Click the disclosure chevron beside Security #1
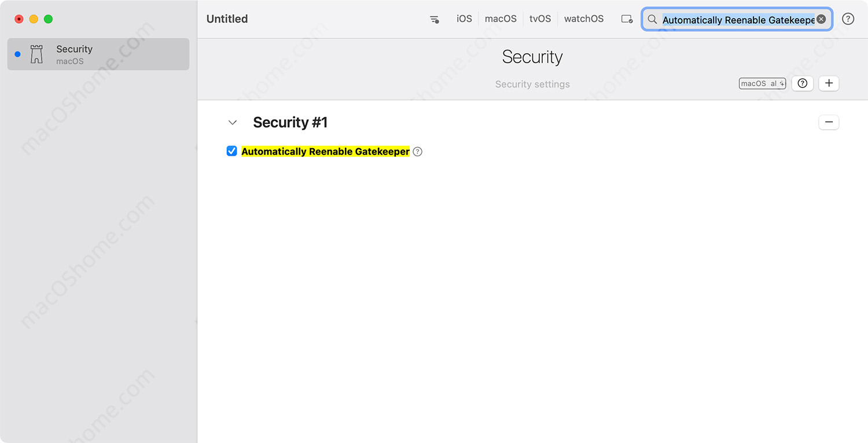This screenshot has width=868, height=443. click(x=233, y=122)
